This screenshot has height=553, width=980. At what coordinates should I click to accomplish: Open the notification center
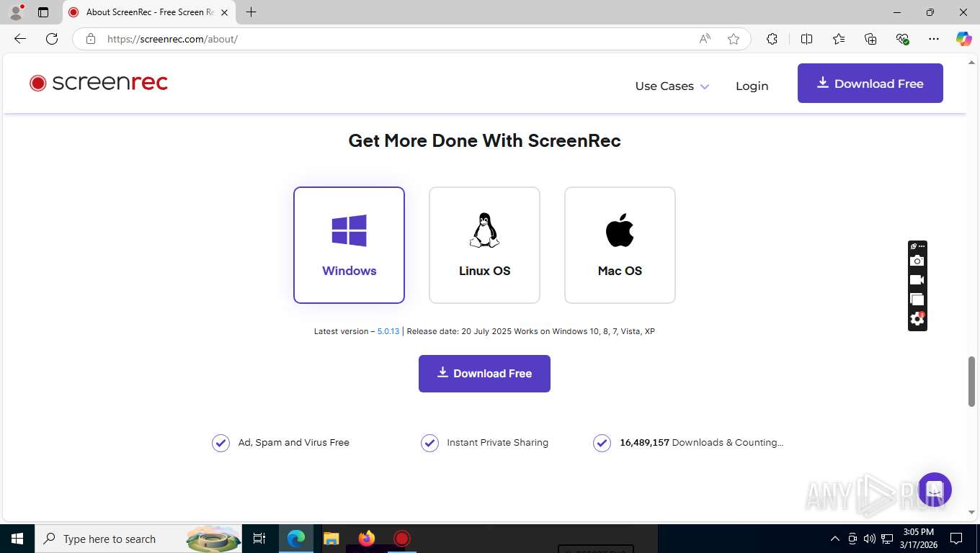(956, 539)
